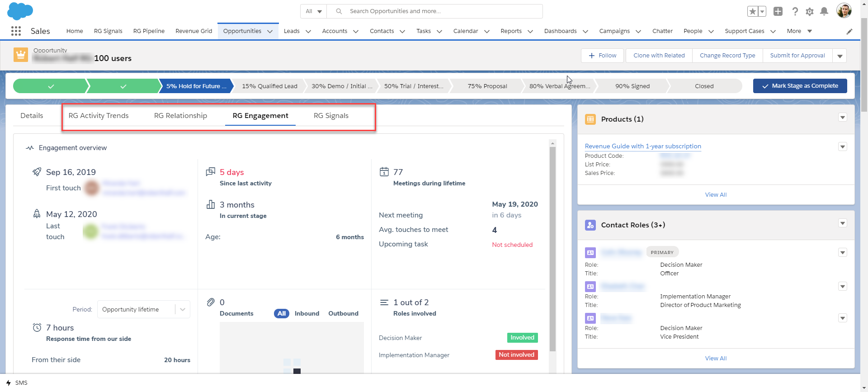Open the Chatter navigation item
Image resolution: width=868 pixels, height=392 pixels.
point(662,31)
